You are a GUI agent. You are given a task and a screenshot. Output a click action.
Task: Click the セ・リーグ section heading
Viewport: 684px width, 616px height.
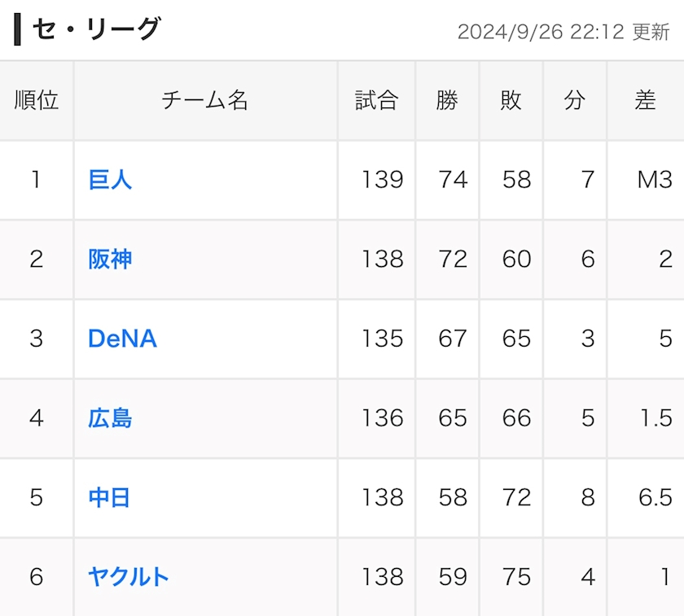coord(96,29)
